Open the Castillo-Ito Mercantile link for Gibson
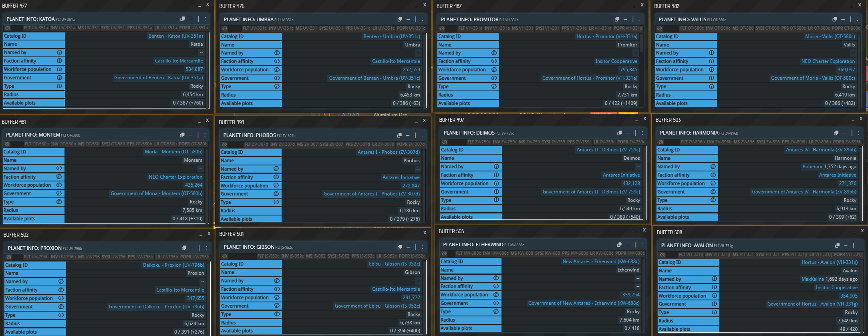The image size is (868, 336). tap(396, 289)
